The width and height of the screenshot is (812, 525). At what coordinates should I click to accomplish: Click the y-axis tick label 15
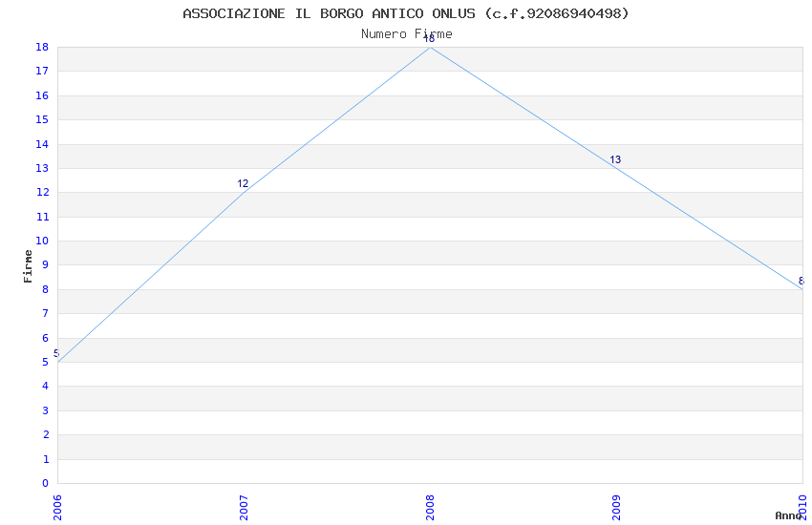(42, 119)
